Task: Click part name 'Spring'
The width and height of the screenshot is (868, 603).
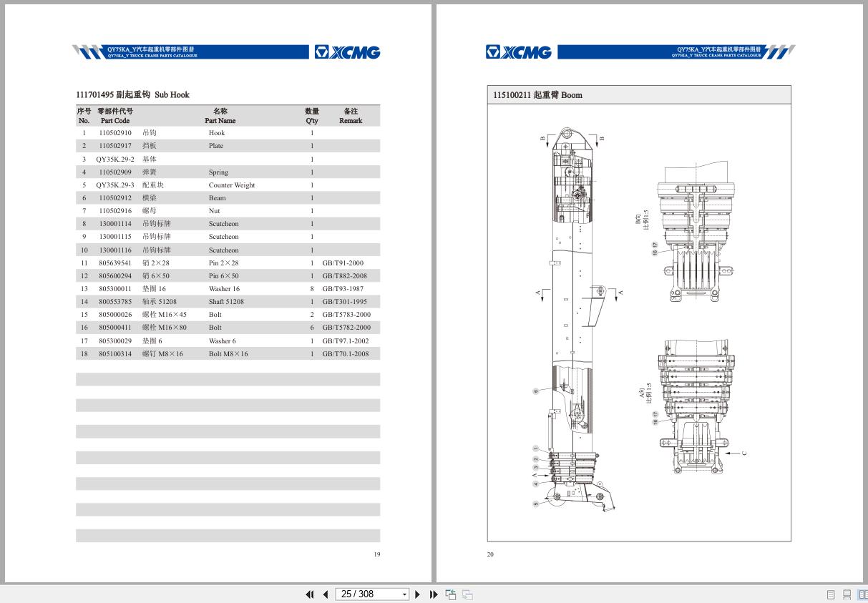Action: pos(218,172)
